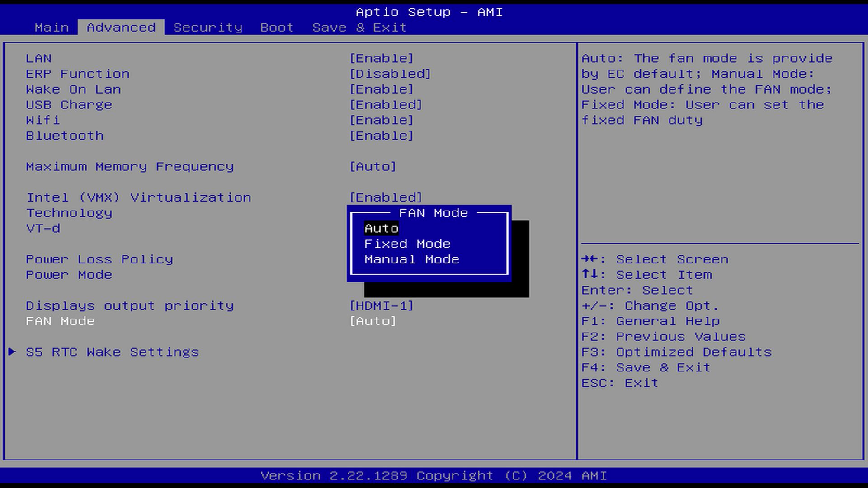Viewport: 868px width, 488px height.
Task: Select Intel VMX Virtualization Enabled value
Action: coord(385,197)
